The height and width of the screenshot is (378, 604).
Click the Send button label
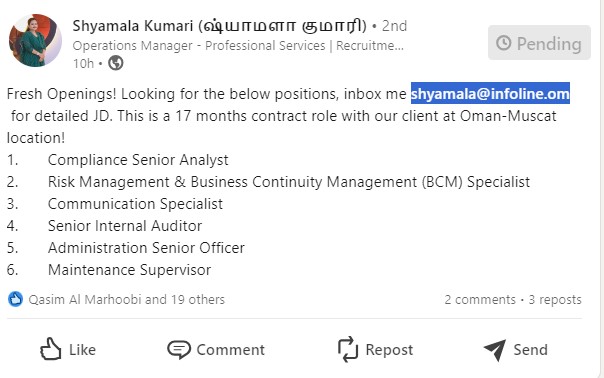530,350
